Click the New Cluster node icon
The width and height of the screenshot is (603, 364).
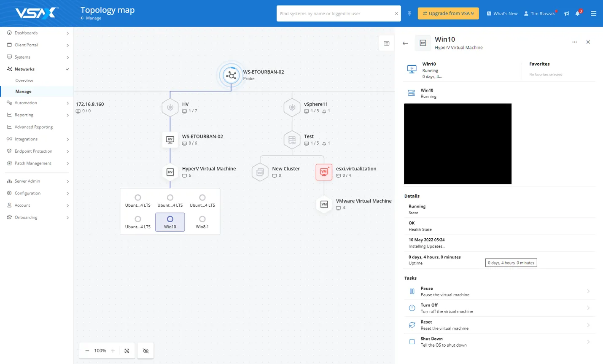point(260,172)
